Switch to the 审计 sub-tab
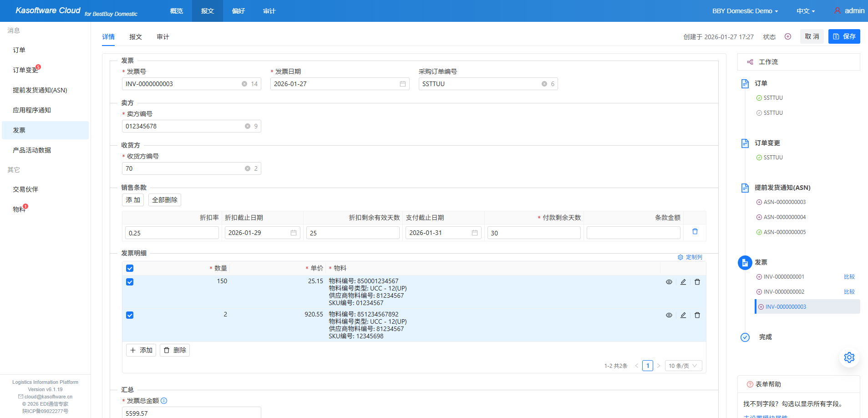Screen dimensions: 868x418 click(x=162, y=37)
